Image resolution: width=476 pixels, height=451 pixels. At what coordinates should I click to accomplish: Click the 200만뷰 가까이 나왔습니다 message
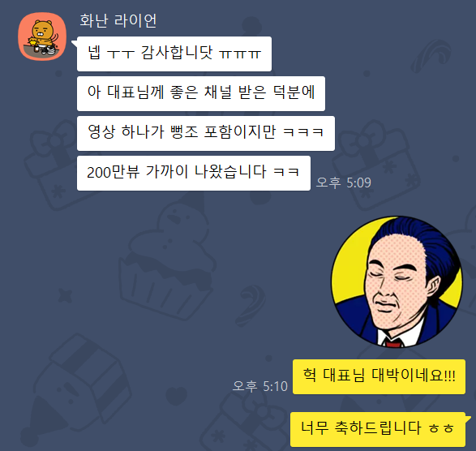(194, 173)
